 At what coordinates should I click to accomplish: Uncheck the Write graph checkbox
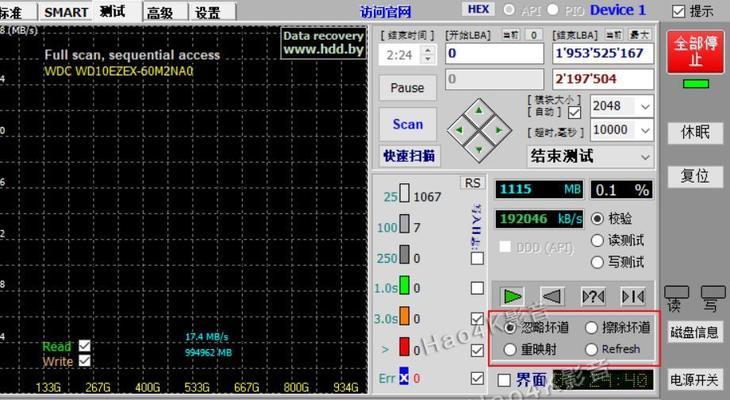click(84, 361)
